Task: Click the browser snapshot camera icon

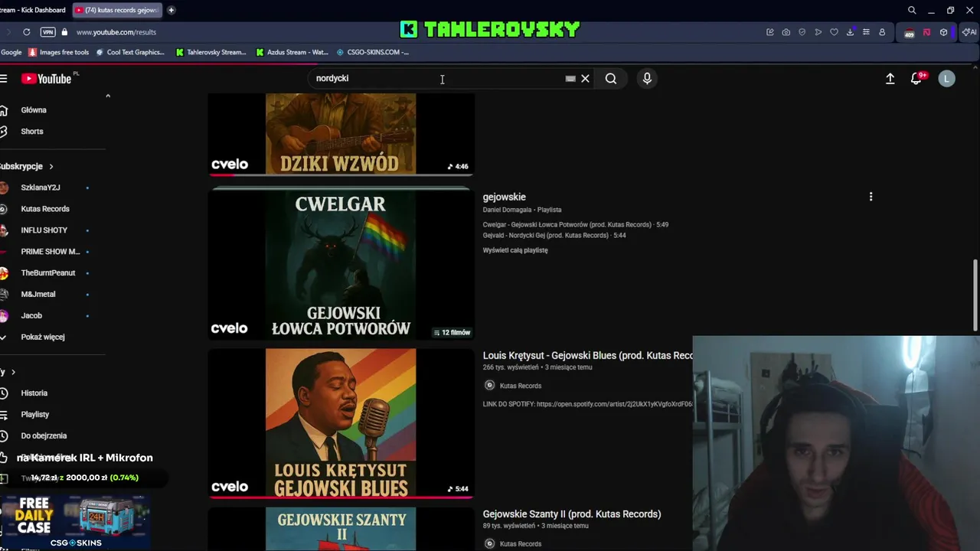Action: pyautogui.click(x=786, y=32)
